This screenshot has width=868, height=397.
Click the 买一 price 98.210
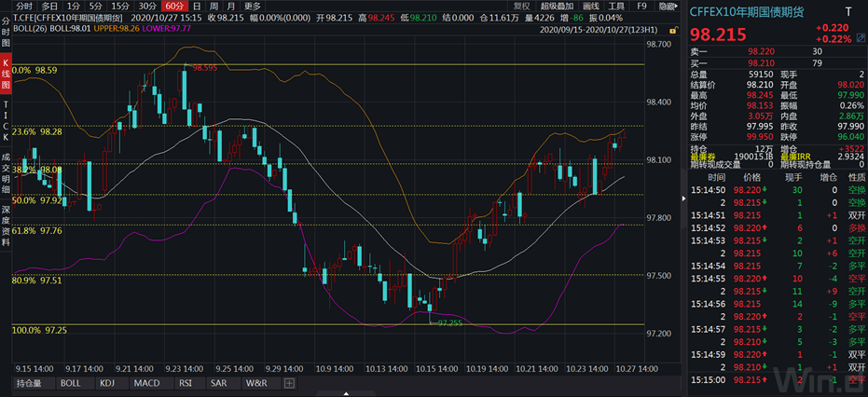point(761,63)
